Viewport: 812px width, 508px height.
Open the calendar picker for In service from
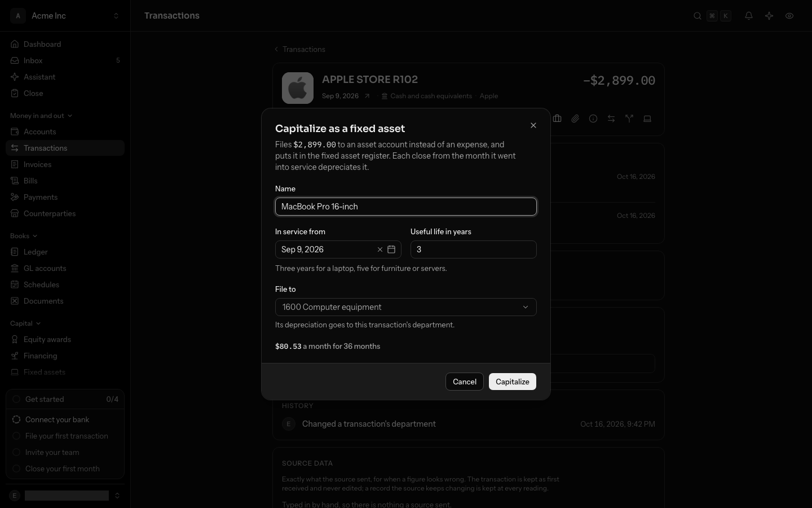pyautogui.click(x=391, y=249)
